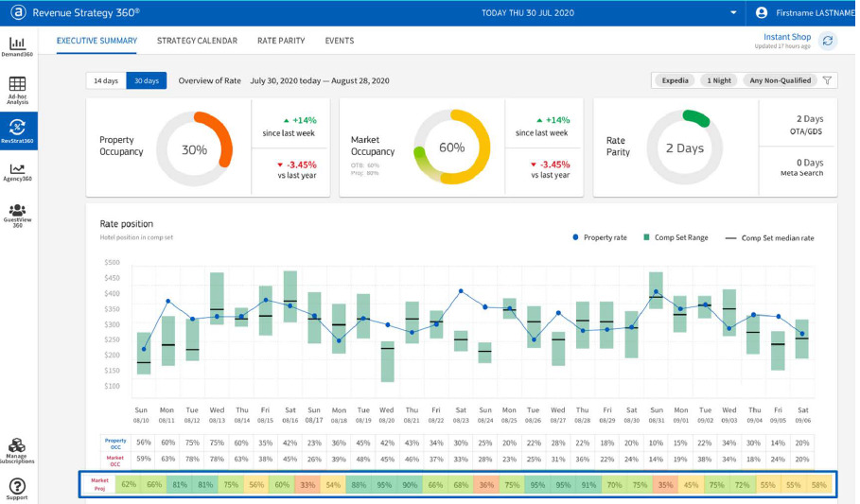860x504 pixels.
Task: Switch to the Strategy Calendar tab
Action: pyautogui.click(x=197, y=41)
